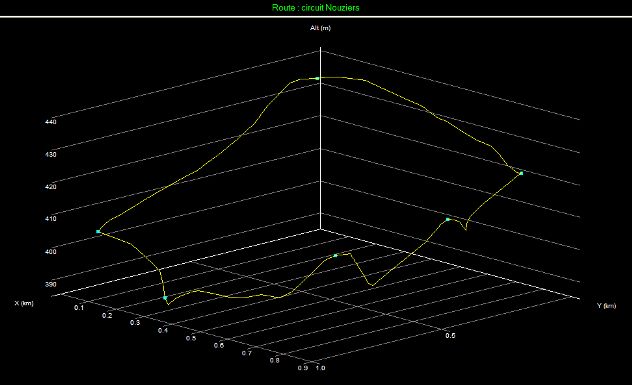Click the 0.4 tick label on the X axis
This screenshot has height=385, width=632.
163,331
